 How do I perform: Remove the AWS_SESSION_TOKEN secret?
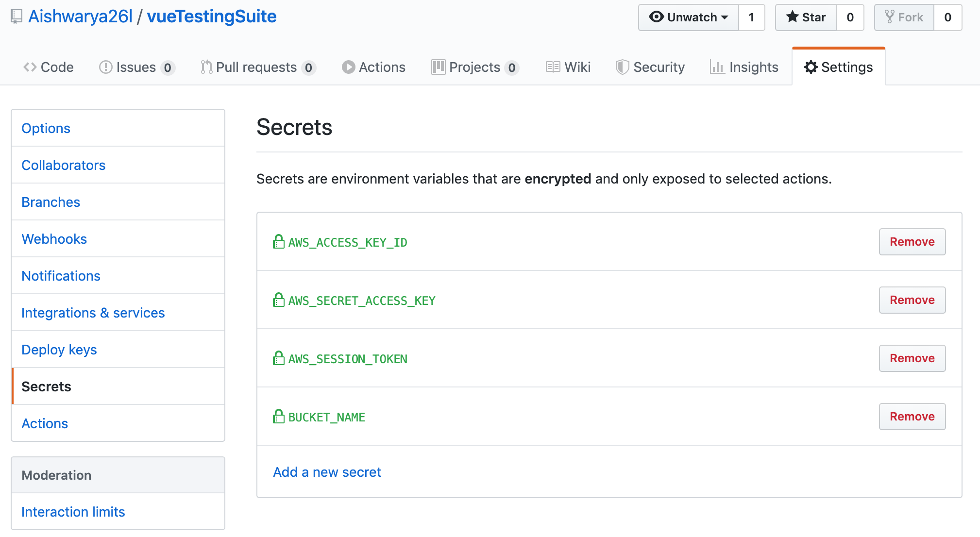coord(913,358)
